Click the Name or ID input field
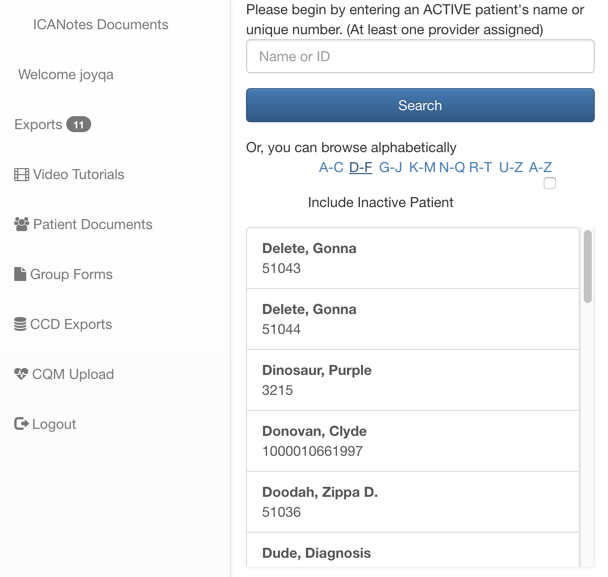Image resolution: width=608 pixels, height=577 pixels. 420,57
